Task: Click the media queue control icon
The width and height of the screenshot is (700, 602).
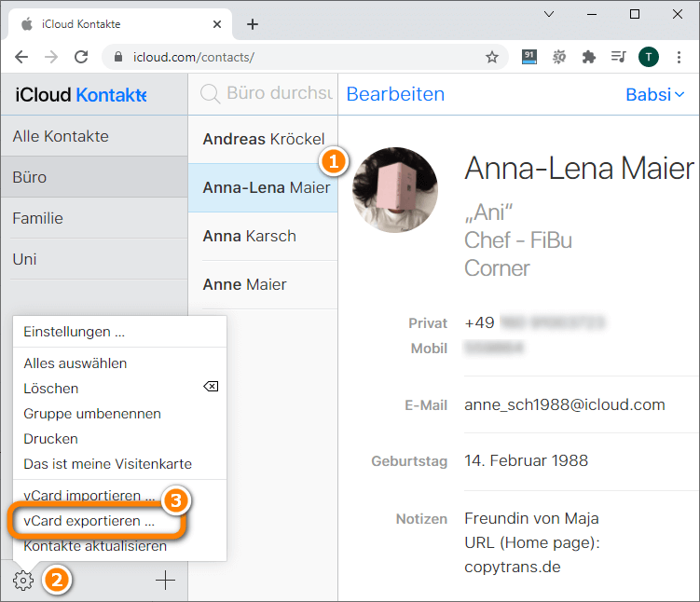Action: coord(618,57)
